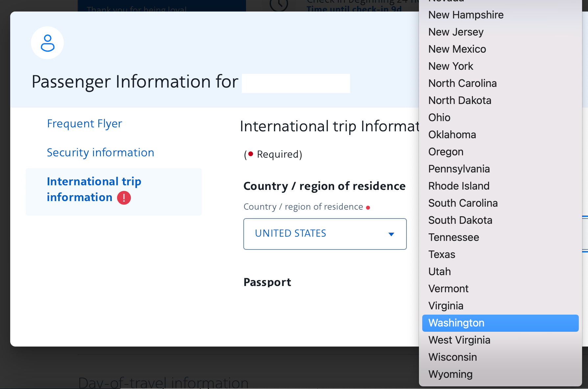Pick Virginia from the state list
588x389 pixels.
(x=446, y=306)
